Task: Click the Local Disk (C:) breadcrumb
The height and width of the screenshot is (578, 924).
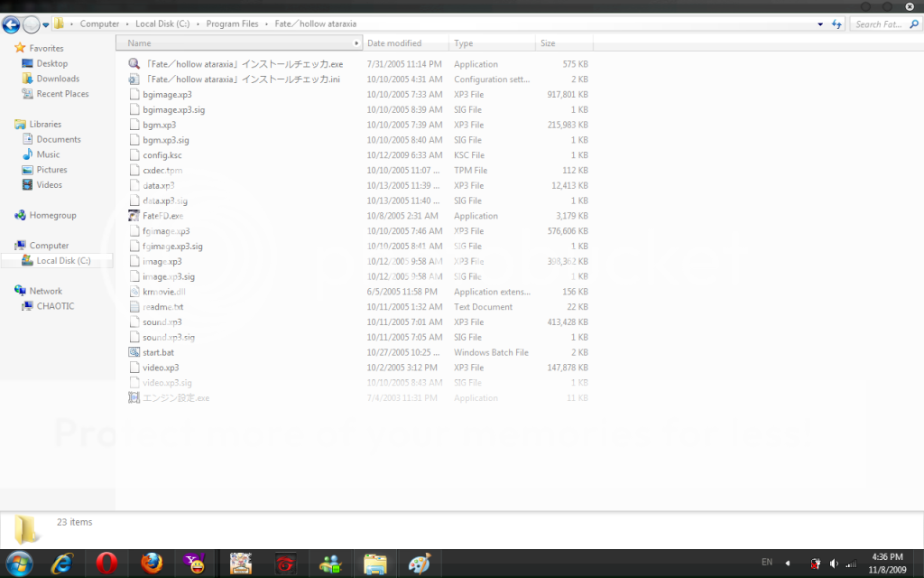Action: pos(162,24)
